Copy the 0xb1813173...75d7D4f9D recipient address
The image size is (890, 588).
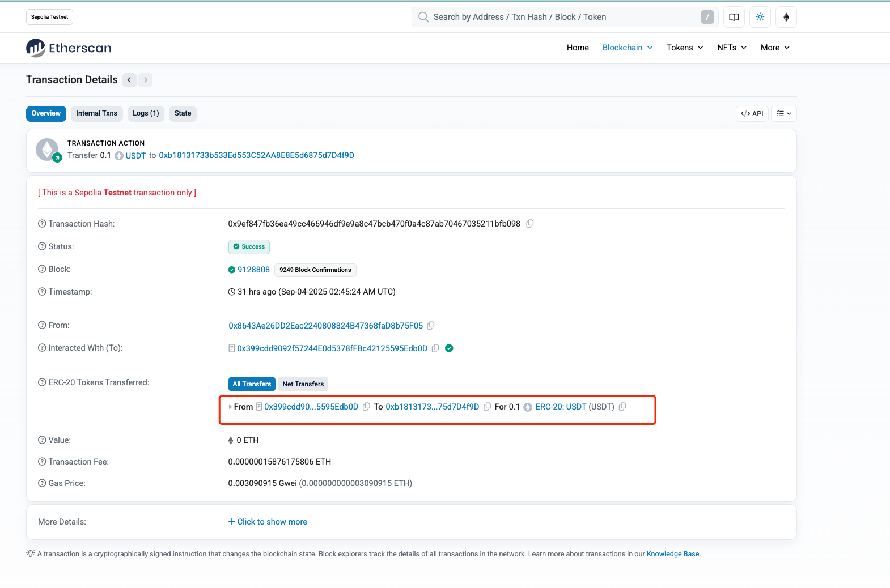487,407
